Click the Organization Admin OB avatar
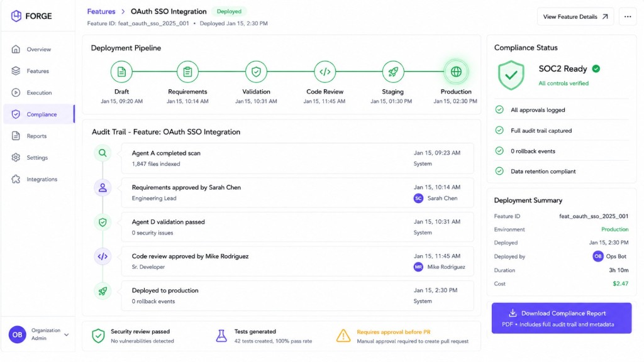Viewport: 644px width, 362px height. tap(17, 334)
